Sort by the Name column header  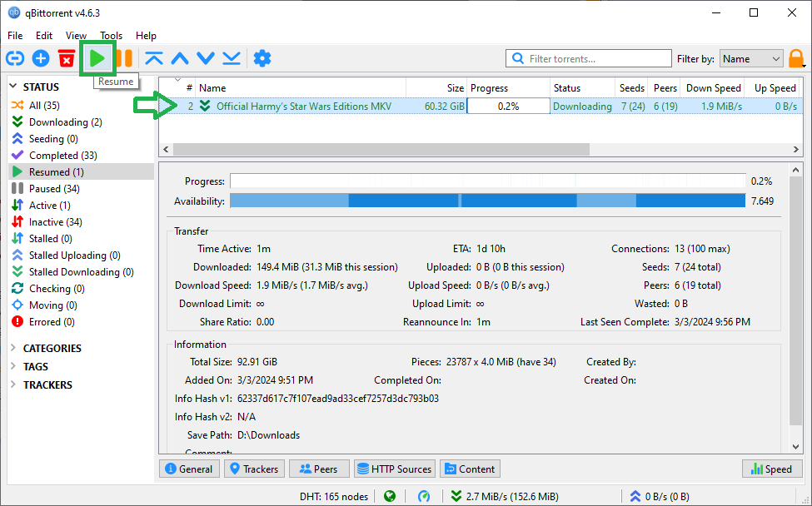pos(301,88)
